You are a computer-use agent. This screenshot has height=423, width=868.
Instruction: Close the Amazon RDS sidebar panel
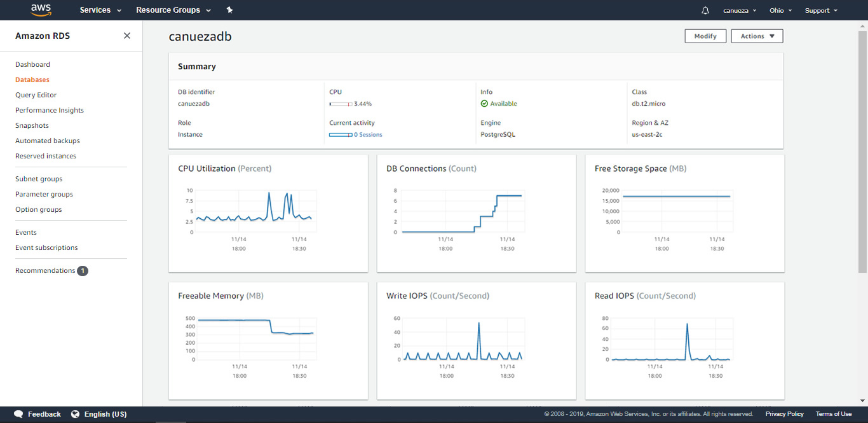point(127,36)
